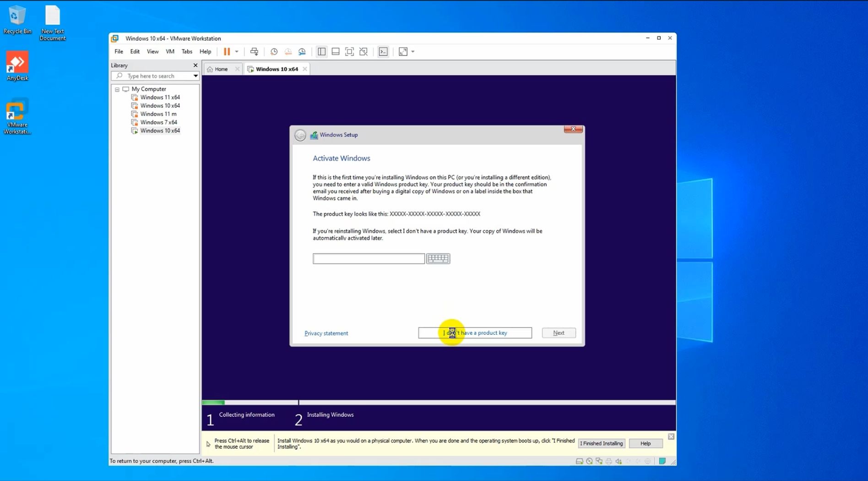This screenshot has height=481, width=868.
Task: Close the Windows 10 x64 tab
Action: (304, 69)
